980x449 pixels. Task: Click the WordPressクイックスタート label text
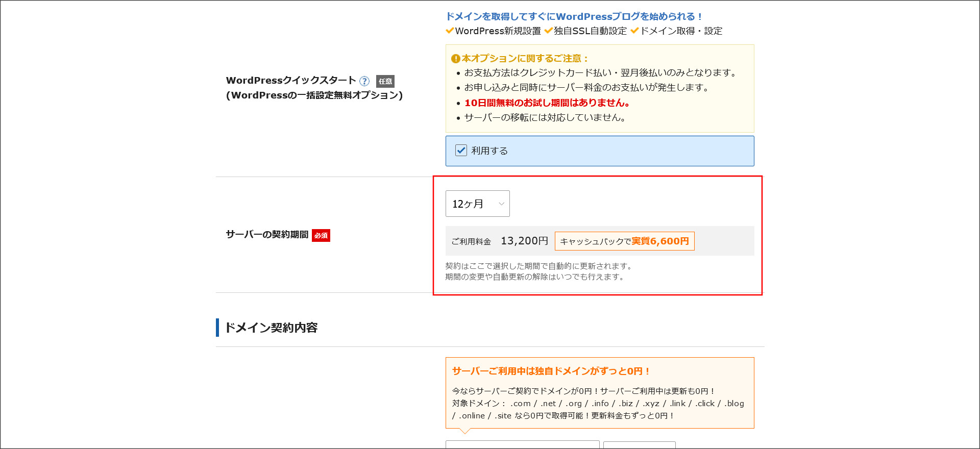pos(291,81)
